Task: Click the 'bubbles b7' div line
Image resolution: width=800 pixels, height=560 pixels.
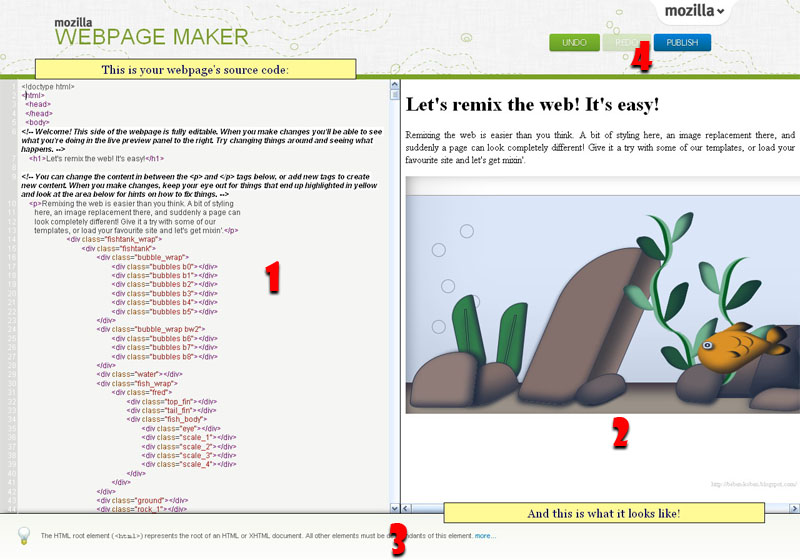Action: tap(165, 347)
